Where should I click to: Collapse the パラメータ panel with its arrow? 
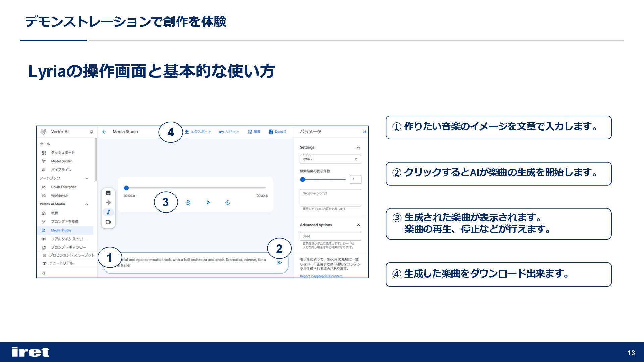(364, 132)
